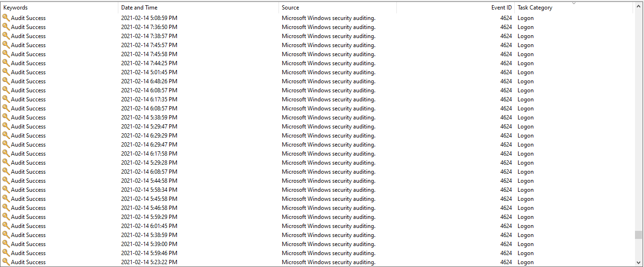Click the Audit Success key icon at 5:45:58 PM
Screen dimensions: 644x267
click(6, 199)
